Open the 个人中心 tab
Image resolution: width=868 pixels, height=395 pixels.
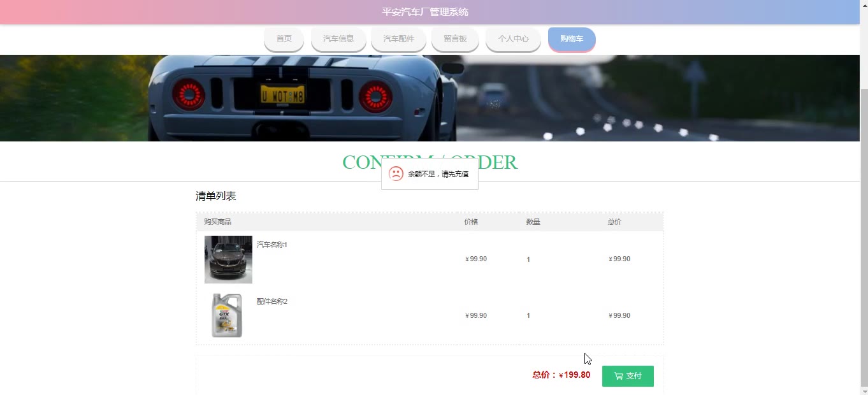click(513, 39)
